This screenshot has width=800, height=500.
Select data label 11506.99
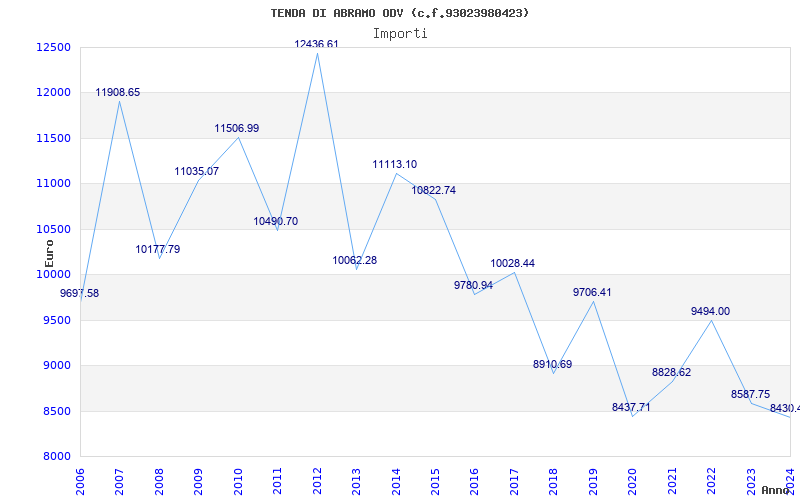[237, 129]
